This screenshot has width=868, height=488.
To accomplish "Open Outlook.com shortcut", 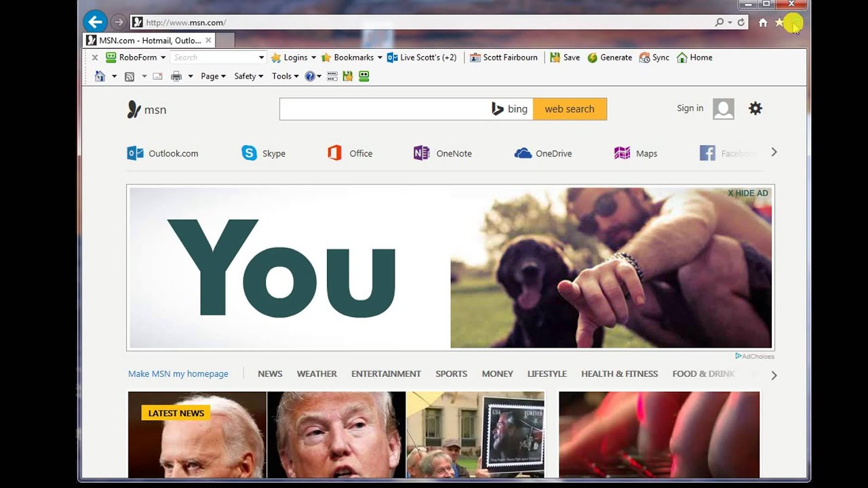I will pyautogui.click(x=163, y=153).
